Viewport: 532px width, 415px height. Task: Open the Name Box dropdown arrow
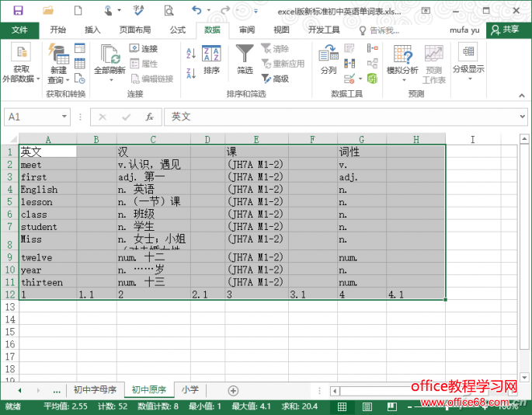(x=64, y=117)
